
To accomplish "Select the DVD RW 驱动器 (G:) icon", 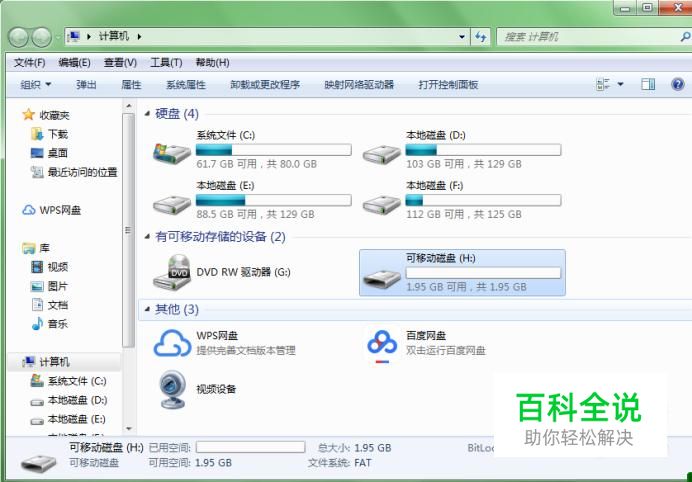I will (x=172, y=273).
